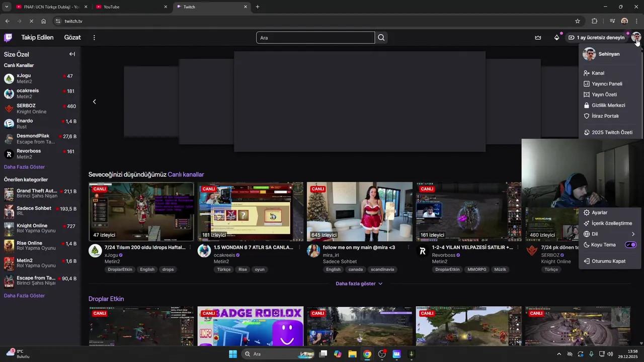Open File Explorer from taskbar
Screen dimensions: 644x362
coord(352,354)
